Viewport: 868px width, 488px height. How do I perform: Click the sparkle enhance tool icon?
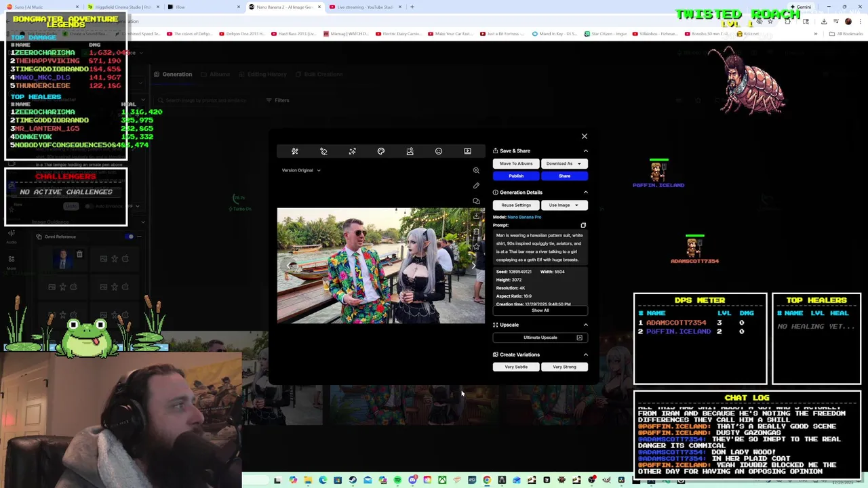pos(352,151)
